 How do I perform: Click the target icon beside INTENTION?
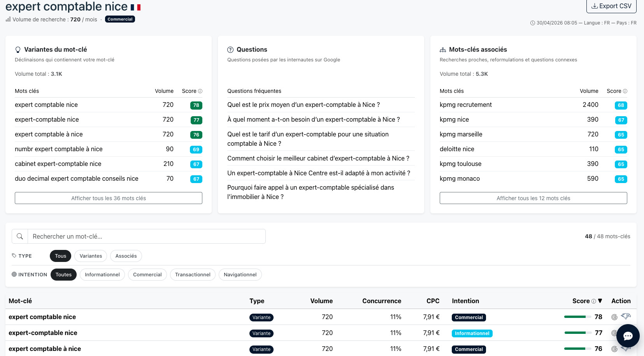click(14, 274)
